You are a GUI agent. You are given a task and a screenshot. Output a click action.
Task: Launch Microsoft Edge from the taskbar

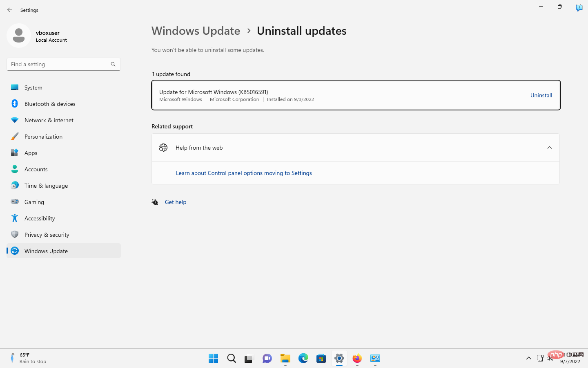pos(303,359)
